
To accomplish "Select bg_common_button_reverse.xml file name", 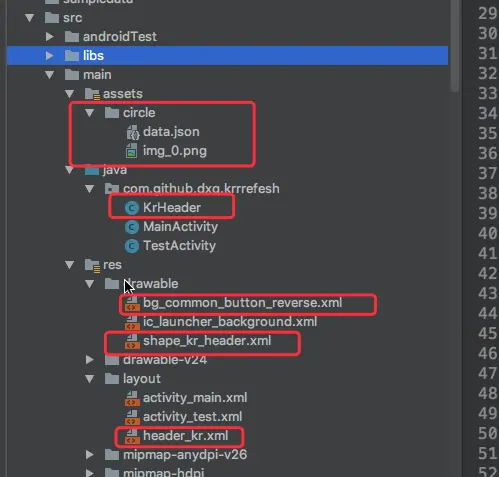I will [x=242, y=303].
